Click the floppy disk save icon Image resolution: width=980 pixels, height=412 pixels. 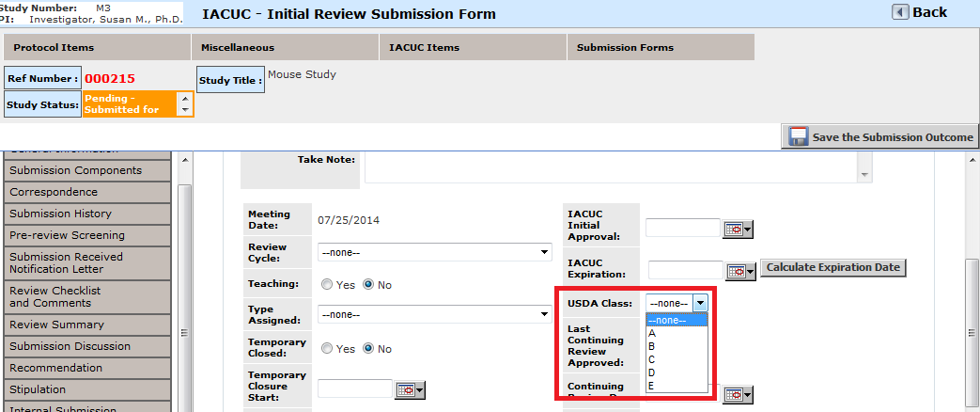[798, 137]
